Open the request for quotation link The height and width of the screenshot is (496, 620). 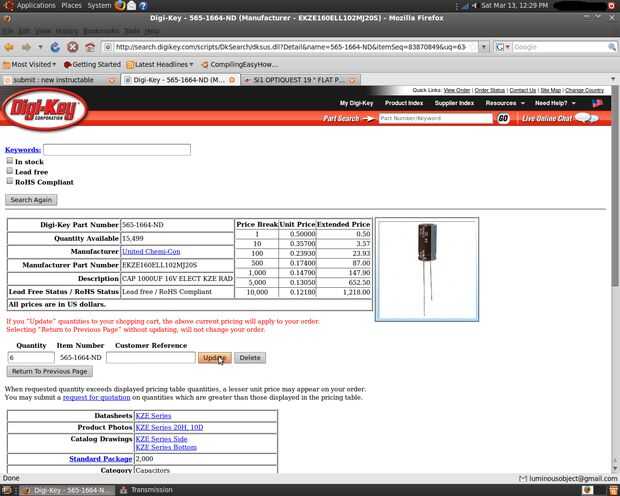(x=96, y=398)
